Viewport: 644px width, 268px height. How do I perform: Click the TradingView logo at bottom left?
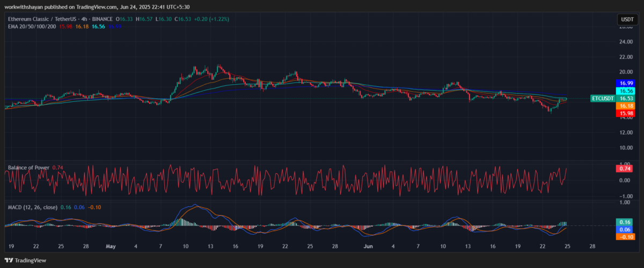[x=25, y=260]
